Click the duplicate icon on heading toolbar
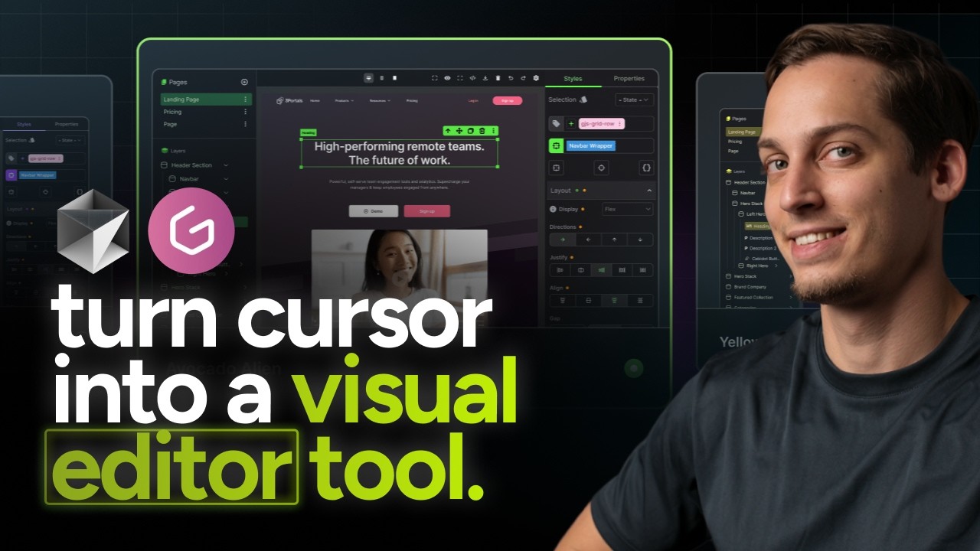980x551 pixels. coord(471,131)
